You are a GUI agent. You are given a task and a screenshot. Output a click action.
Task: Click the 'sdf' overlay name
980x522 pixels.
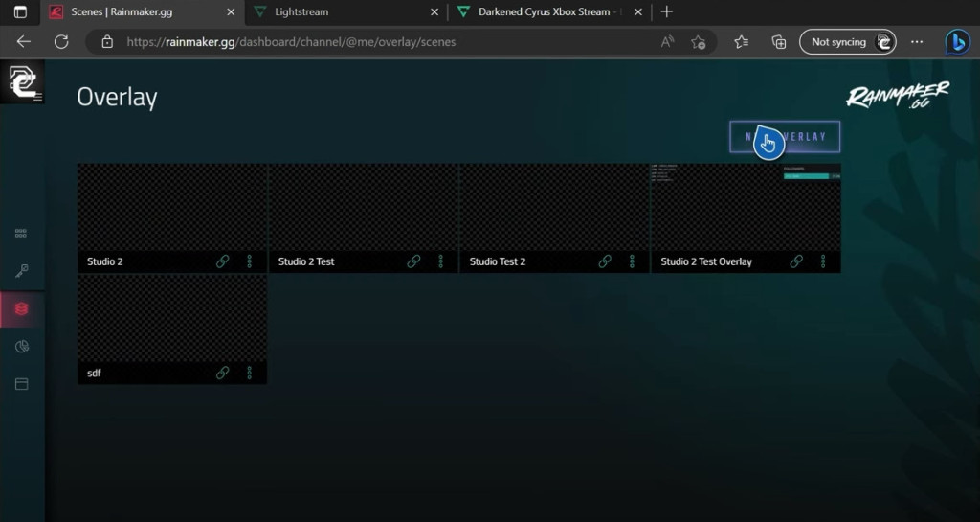click(x=94, y=373)
